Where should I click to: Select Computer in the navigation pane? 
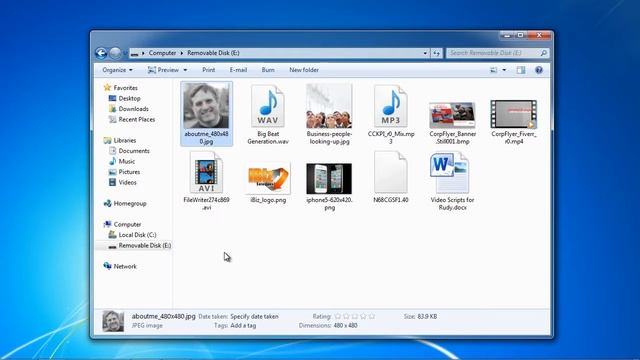127,224
